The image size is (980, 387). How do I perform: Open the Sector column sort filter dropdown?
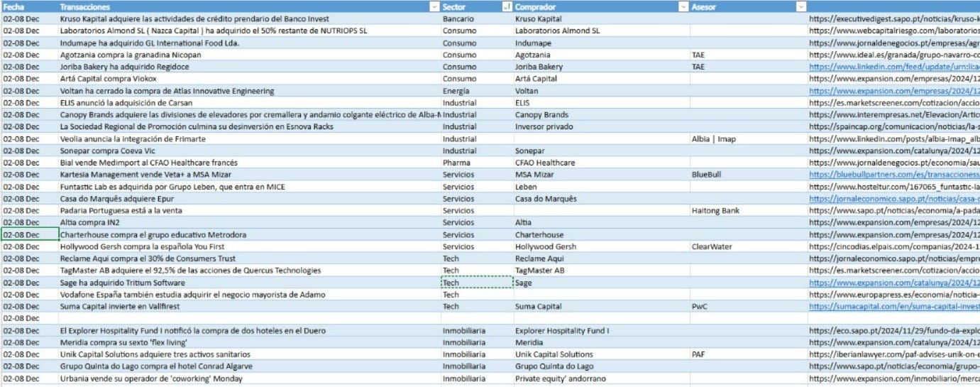pos(507,6)
